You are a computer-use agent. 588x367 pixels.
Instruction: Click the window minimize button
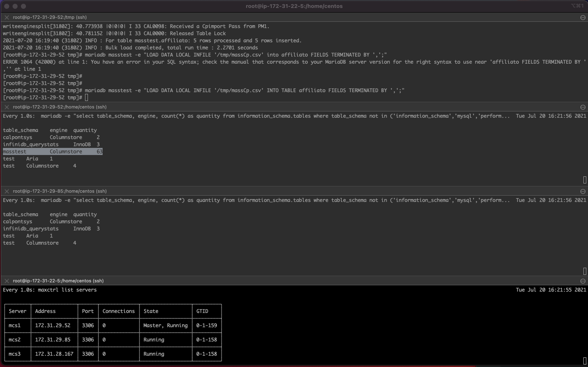coord(15,6)
